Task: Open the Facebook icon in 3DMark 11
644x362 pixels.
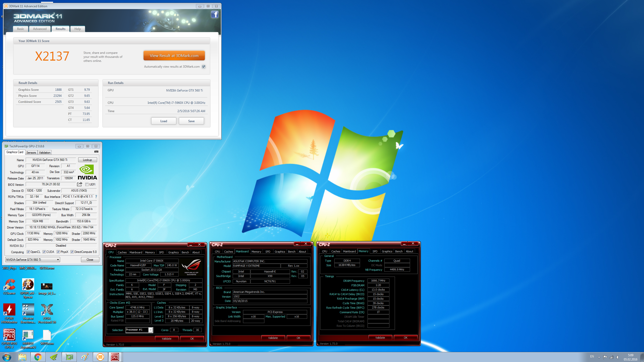Action: [215, 14]
